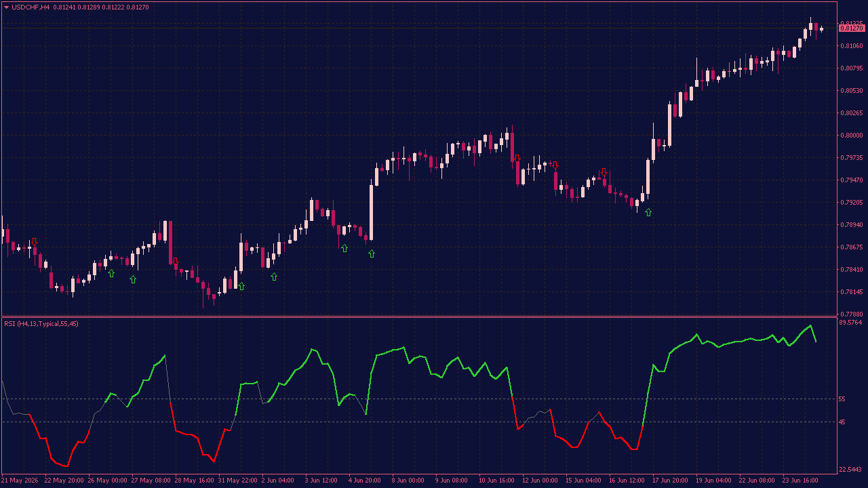Click the 12 Jun 00:00 time label
Image resolution: width=868 pixels, height=488 pixels.
[x=540, y=481]
